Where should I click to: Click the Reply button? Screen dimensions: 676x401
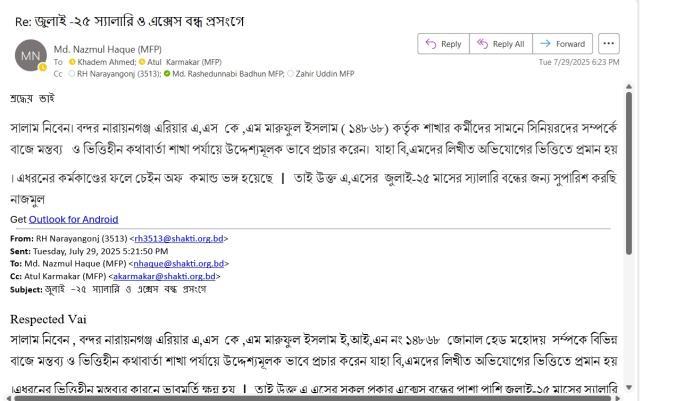click(x=443, y=44)
